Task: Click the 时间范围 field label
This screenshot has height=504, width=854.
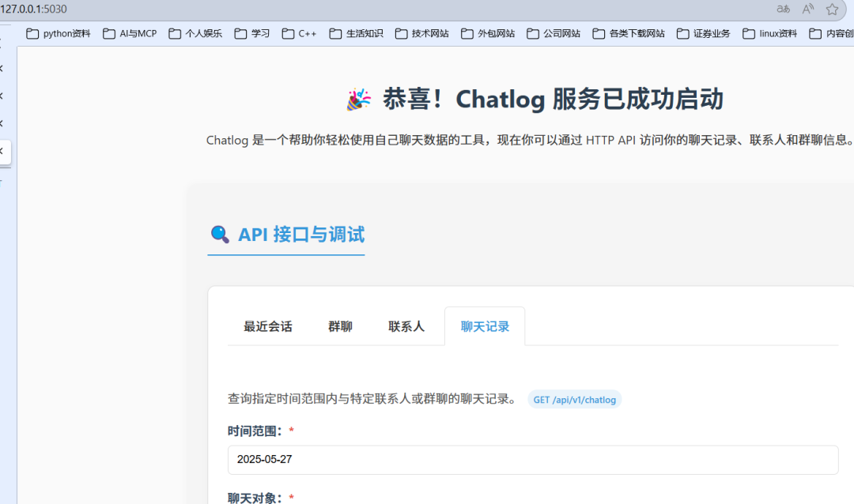Action: click(x=261, y=431)
